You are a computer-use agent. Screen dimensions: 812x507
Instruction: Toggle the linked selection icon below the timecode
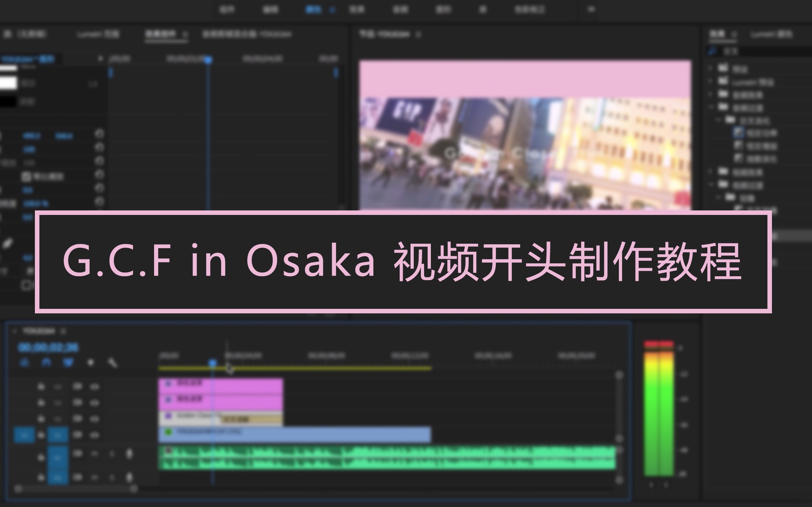68,362
